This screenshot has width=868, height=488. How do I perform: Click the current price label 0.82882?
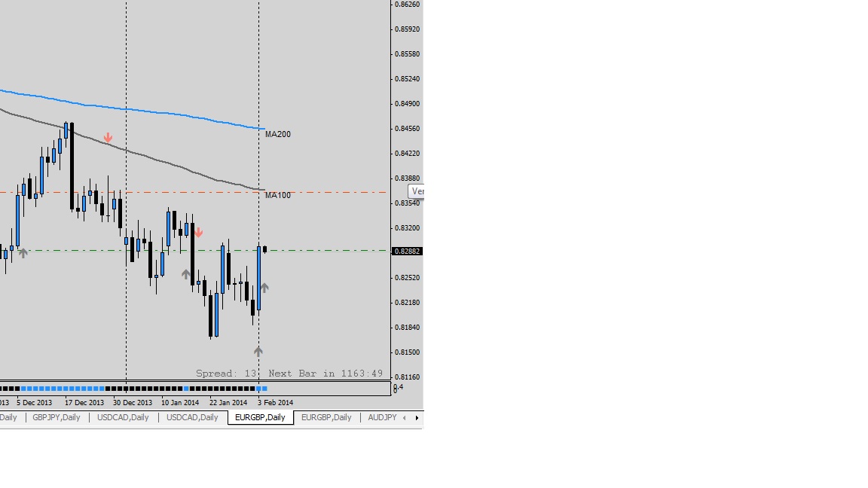coord(407,252)
